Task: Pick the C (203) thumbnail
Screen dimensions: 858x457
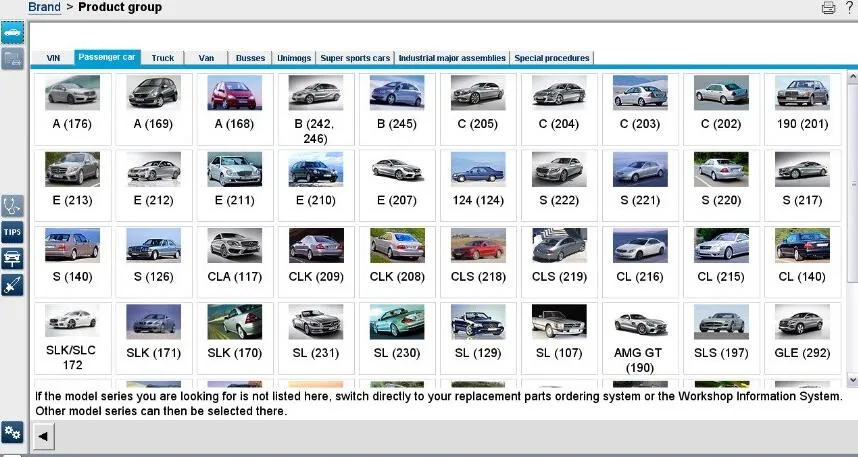Action: tap(640, 93)
